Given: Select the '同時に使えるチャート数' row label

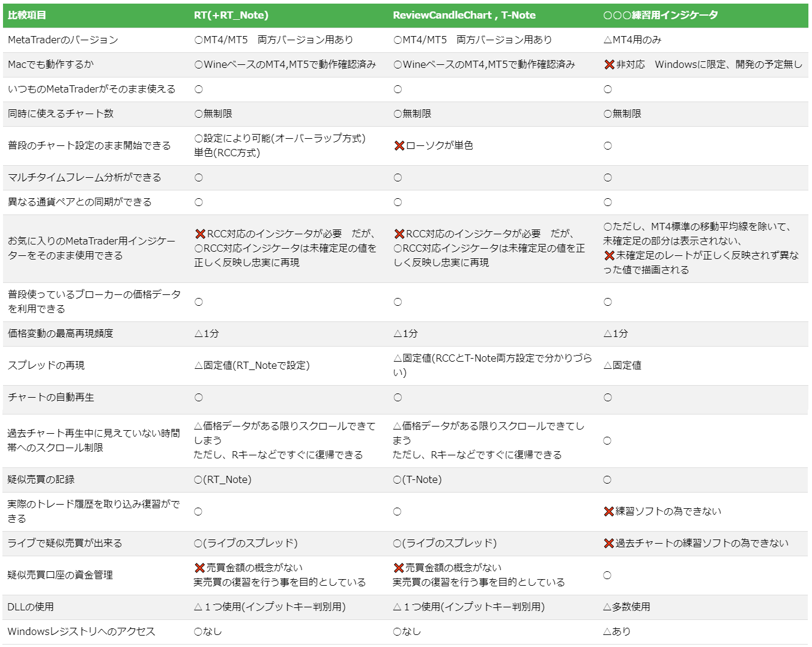Looking at the screenshot, I should coord(61,114).
